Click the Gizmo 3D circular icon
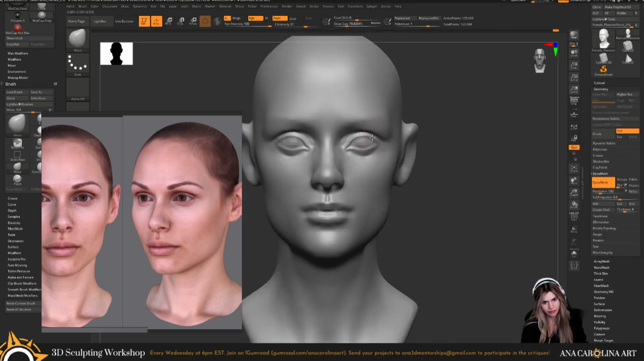The height and width of the screenshot is (361, 644). click(205, 22)
